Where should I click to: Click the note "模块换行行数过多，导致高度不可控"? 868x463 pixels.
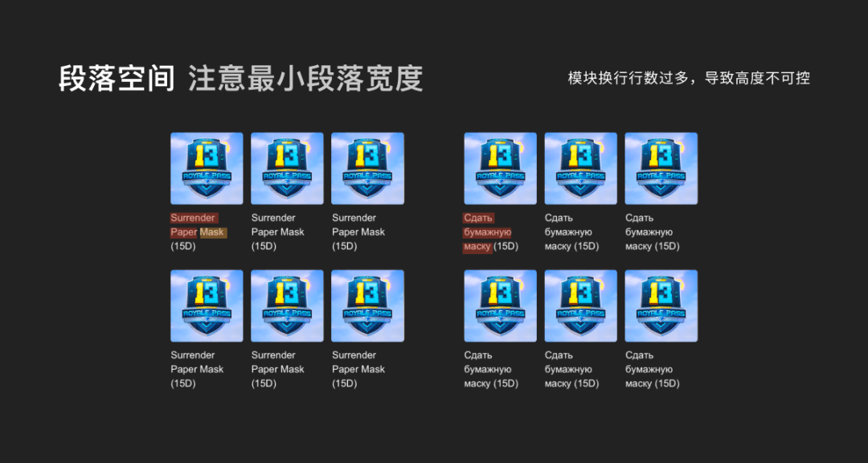[689, 78]
